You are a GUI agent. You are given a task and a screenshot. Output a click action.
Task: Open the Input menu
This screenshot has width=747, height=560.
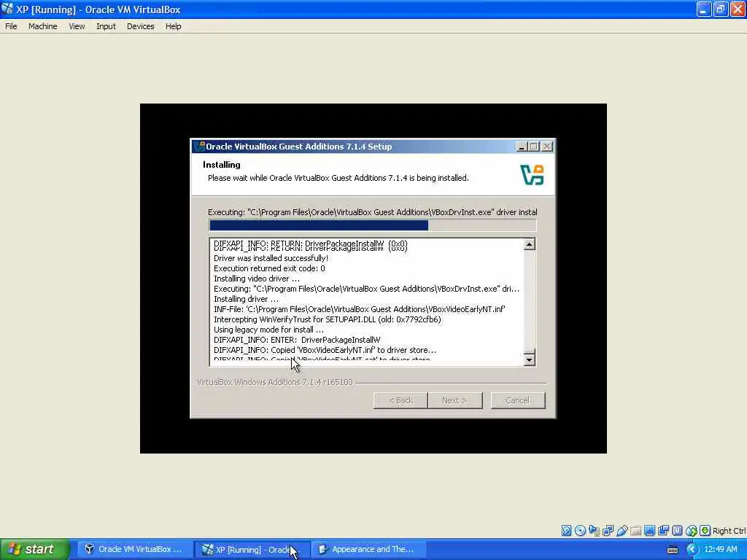coord(106,26)
